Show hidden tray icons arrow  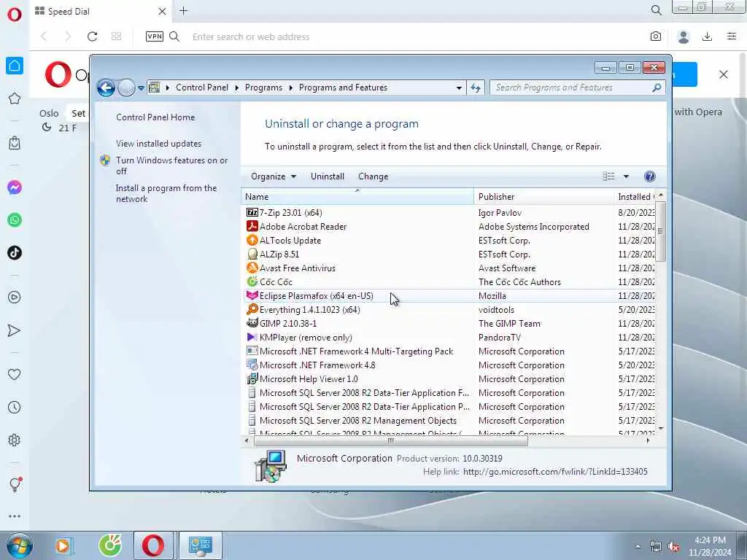tap(638, 546)
